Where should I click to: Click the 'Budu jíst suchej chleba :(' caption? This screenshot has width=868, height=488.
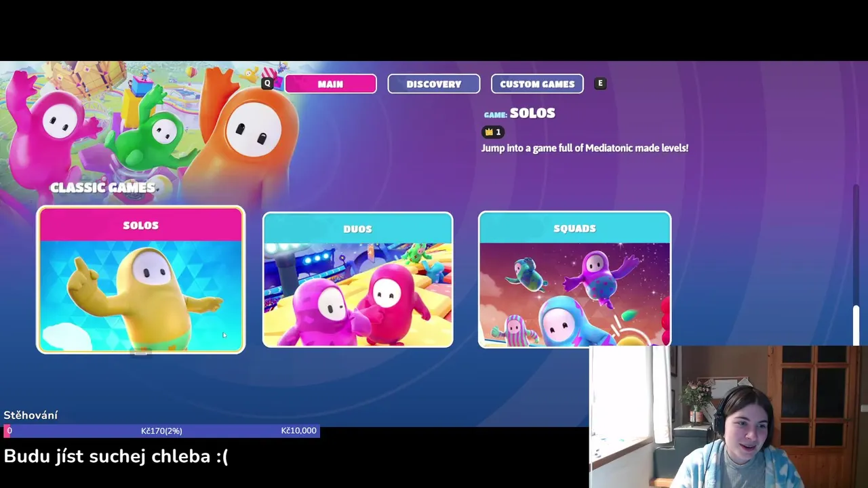(x=116, y=456)
